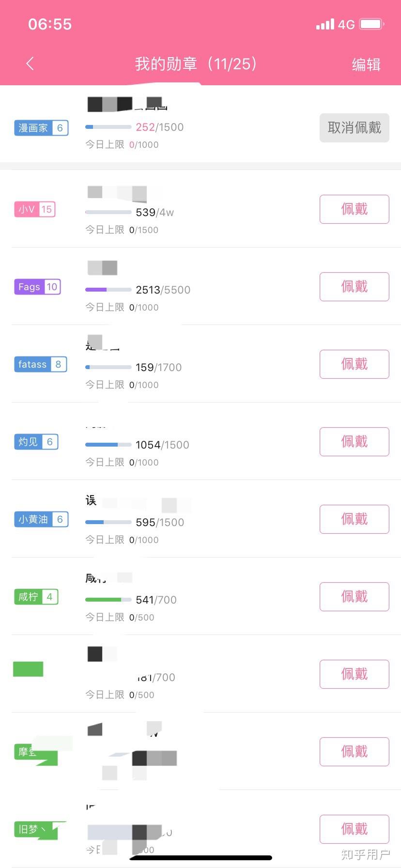
Task: Select the purple Fags badge icon
Action: [x=37, y=287]
